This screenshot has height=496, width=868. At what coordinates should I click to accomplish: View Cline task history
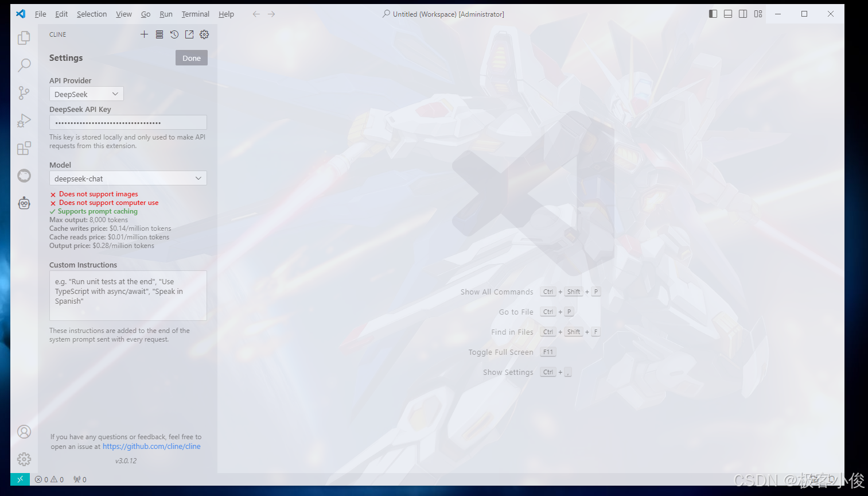pyautogui.click(x=174, y=34)
